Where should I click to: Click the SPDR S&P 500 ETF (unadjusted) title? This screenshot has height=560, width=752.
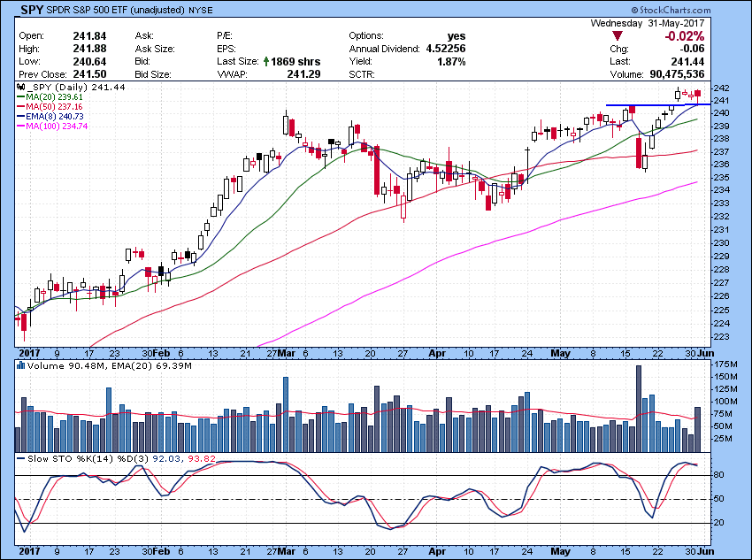pos(116,10)
